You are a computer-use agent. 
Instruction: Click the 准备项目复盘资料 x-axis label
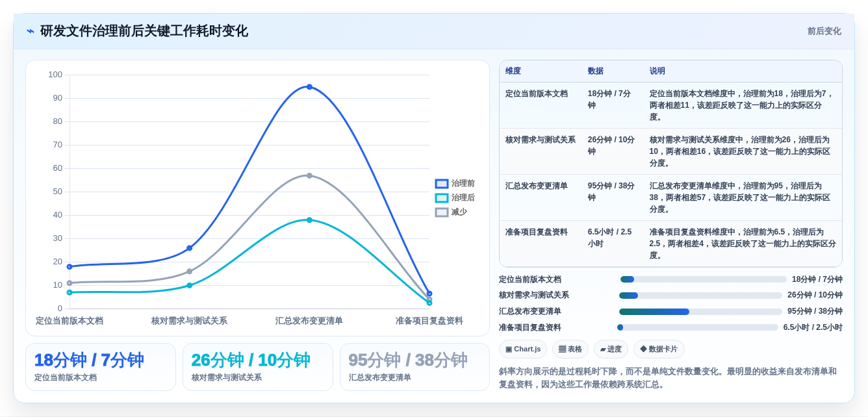click(429, 321)
